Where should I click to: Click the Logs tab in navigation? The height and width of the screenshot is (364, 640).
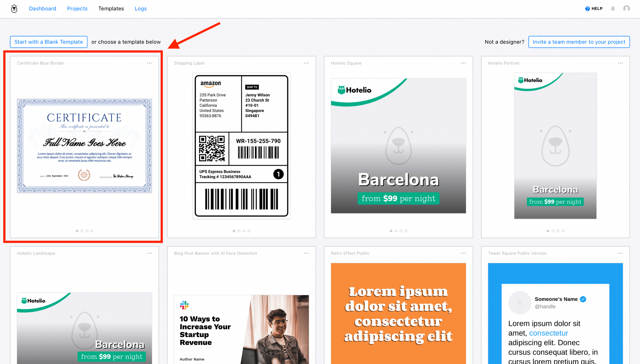click(141, 8)
